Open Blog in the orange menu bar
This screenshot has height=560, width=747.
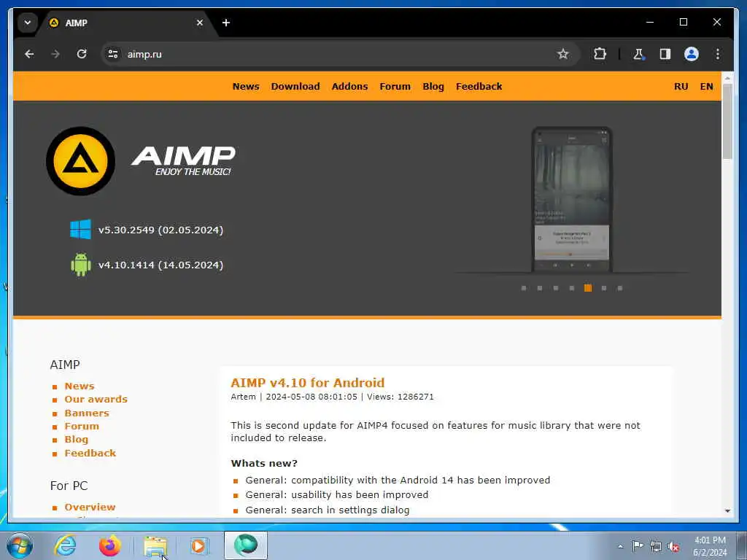pyautogui.click(x=433, y=87)
